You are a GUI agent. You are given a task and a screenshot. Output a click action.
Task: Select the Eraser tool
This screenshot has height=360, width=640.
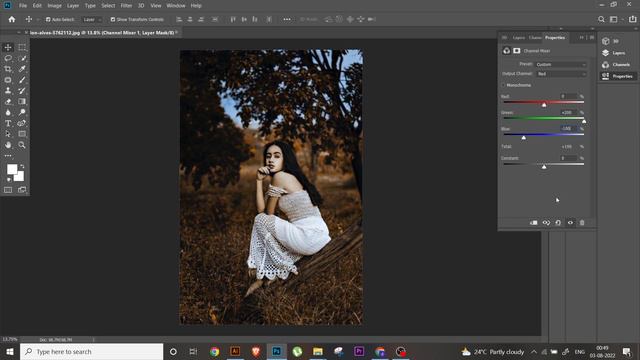coord(8,102)
